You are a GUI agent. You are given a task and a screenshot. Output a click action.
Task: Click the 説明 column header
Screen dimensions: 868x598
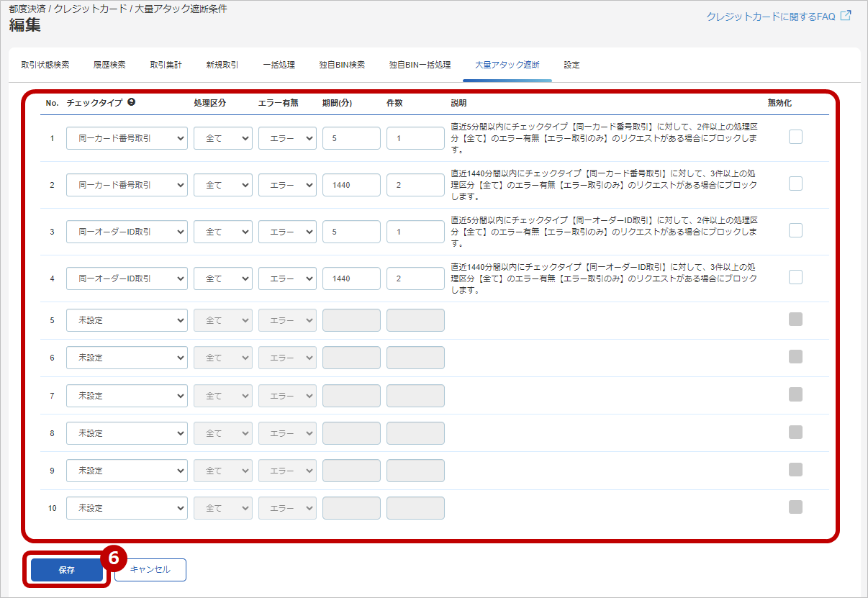point(458,103)
